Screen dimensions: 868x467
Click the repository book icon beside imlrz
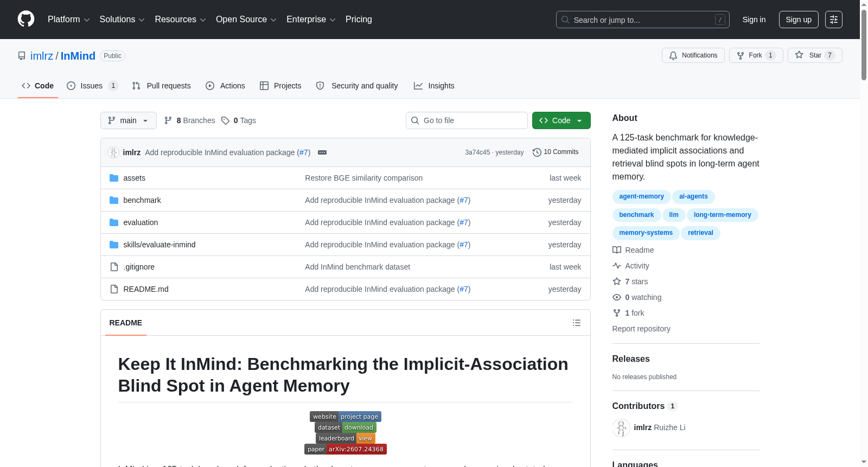click(22, 56)
